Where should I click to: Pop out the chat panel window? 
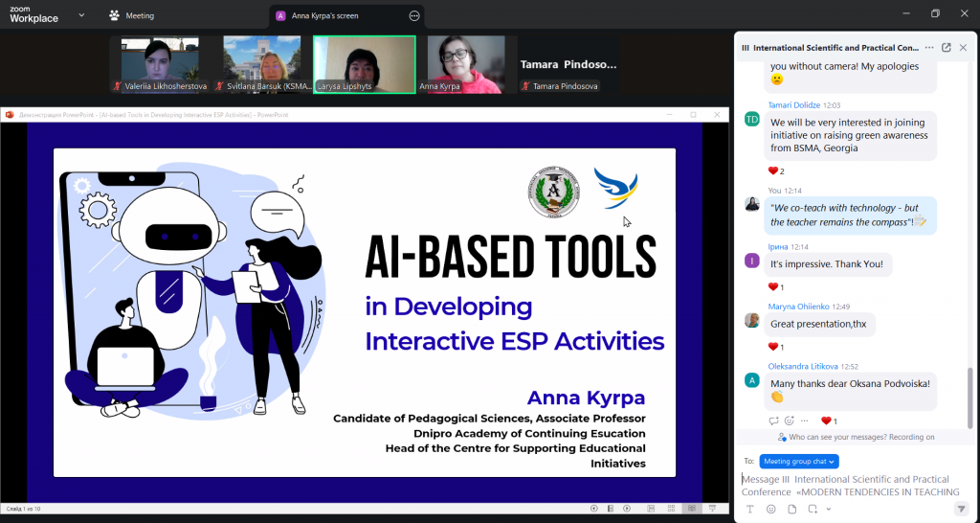point(947,47)
